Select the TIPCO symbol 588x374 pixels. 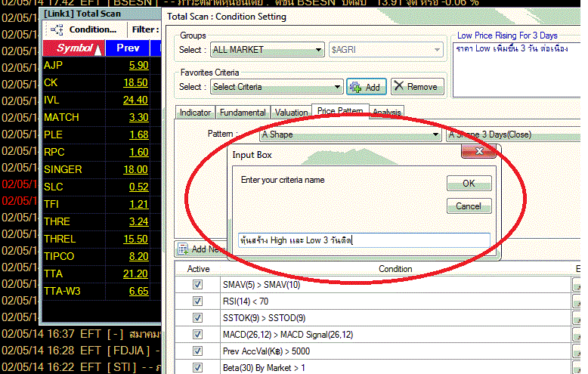[x=59, y=256]
